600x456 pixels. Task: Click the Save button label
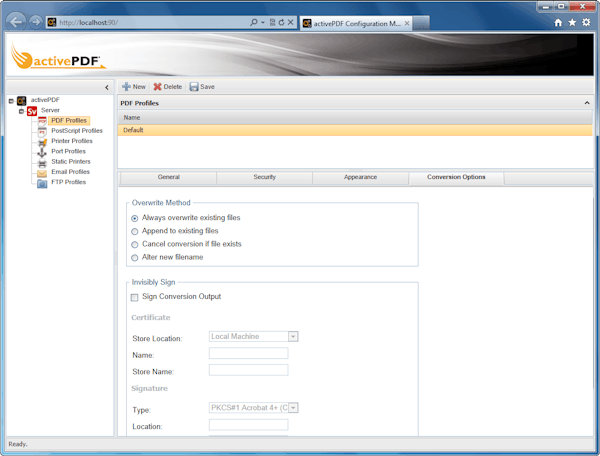[207, 87]
